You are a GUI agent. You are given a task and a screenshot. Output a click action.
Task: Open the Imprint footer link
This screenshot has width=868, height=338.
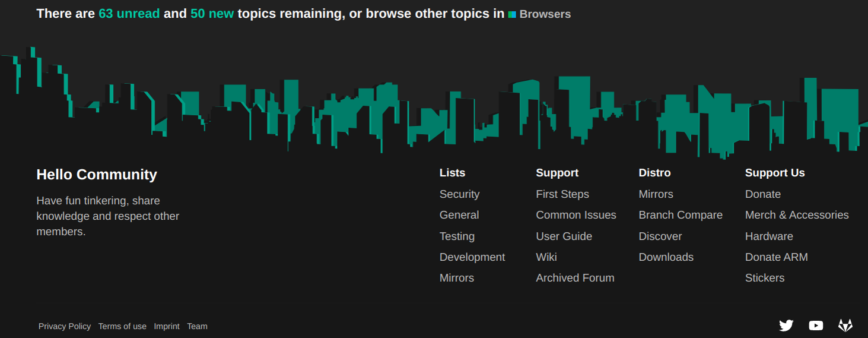click(167, 326)
